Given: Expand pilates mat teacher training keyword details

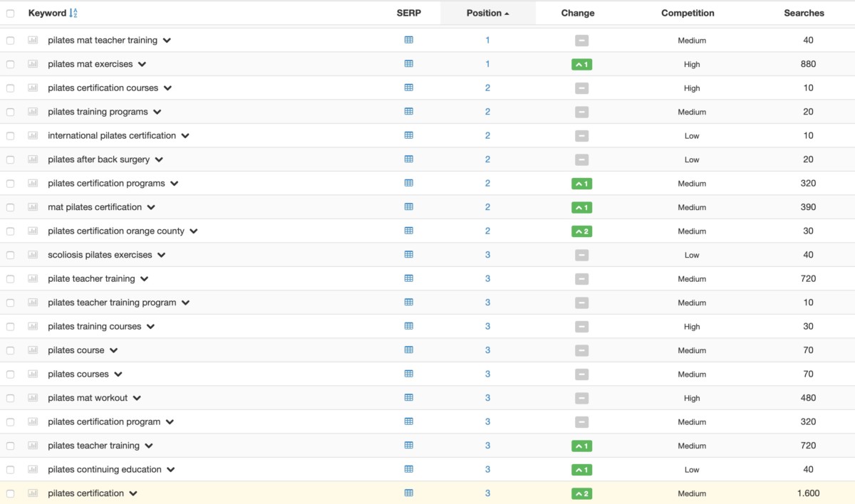Looking at the screenshot, I should 167,41.
